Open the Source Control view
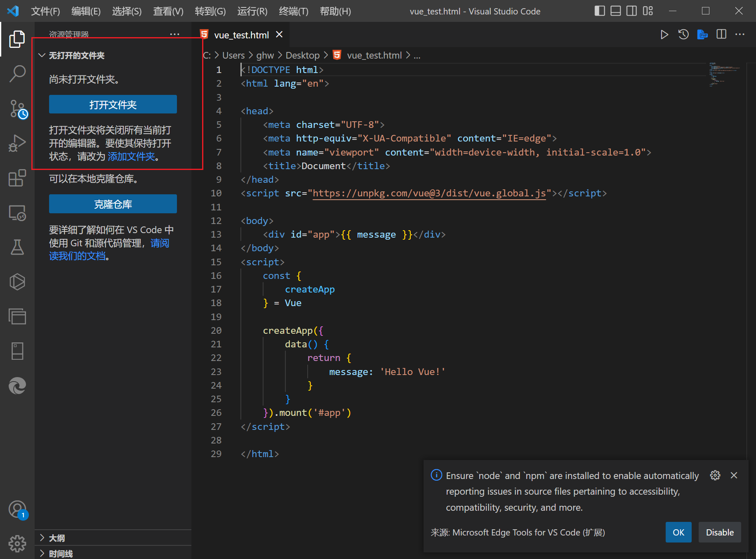This screenshot has width=756, height=559. 17,108
